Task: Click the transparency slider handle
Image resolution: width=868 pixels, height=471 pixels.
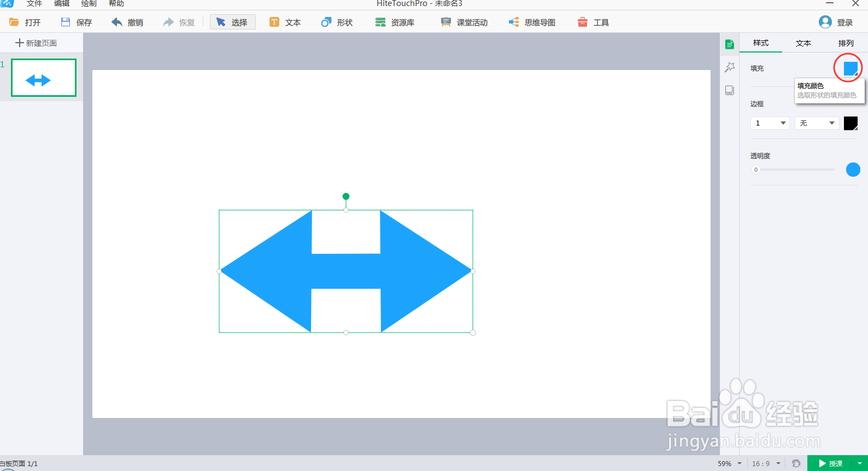Action: (756, 170)
